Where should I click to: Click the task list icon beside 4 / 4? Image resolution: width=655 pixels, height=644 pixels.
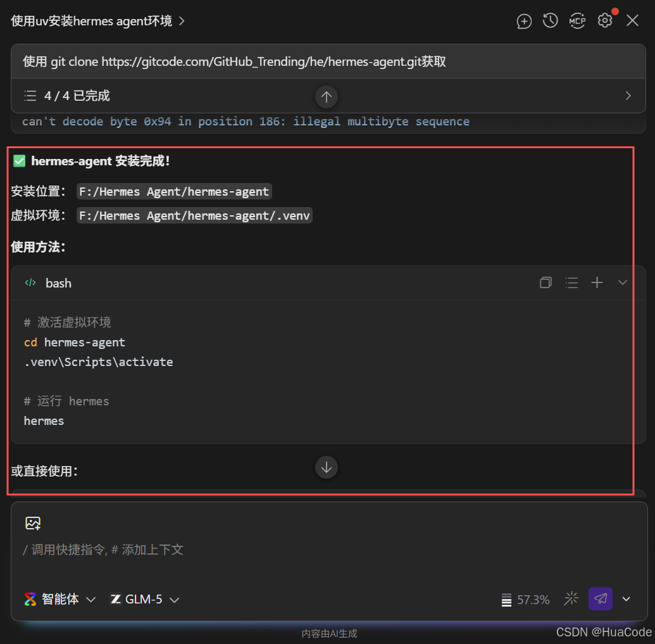(30, 96)
